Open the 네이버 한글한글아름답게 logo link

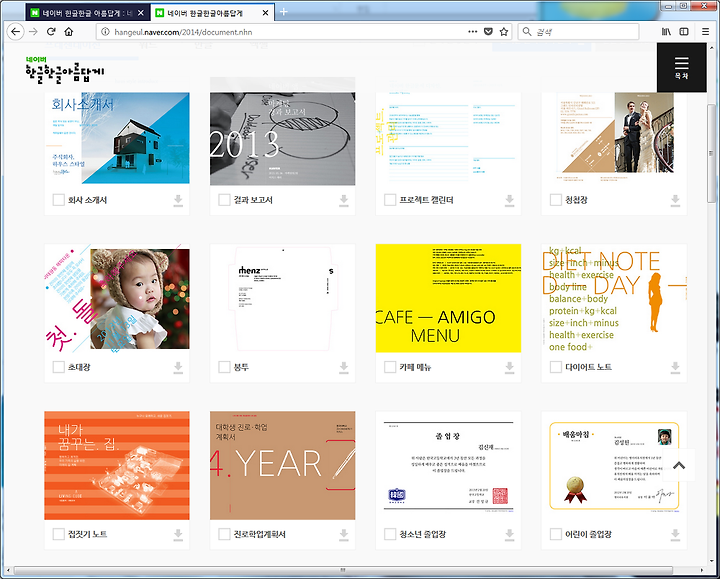[65, 69]
